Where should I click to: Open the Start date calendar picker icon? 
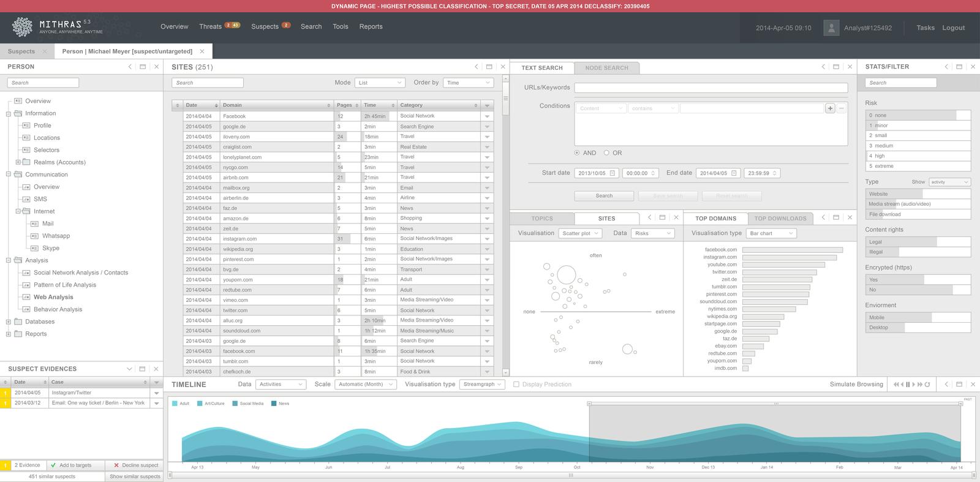click(x=612, y=173)
